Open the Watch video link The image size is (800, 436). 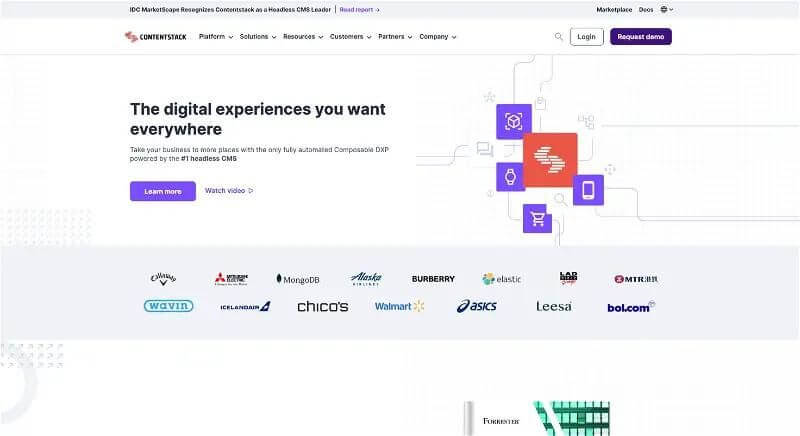click(x=229, y=191)
